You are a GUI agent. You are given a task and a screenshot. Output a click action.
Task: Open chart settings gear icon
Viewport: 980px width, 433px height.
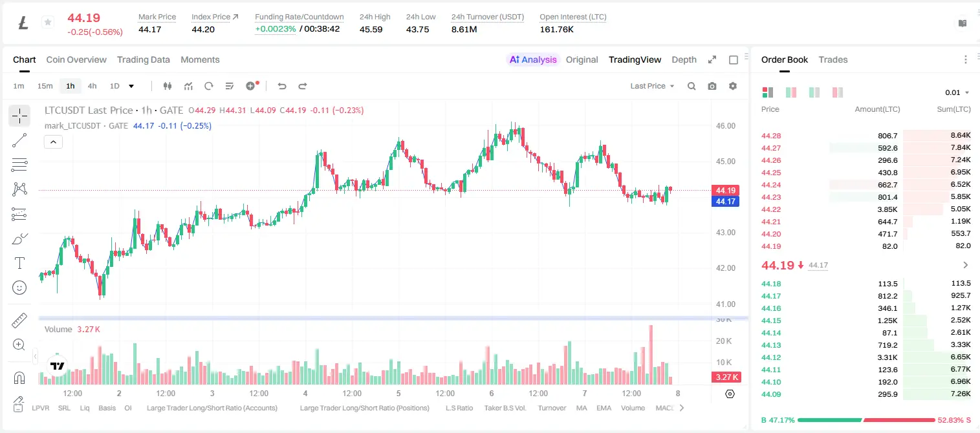point(733,86)
